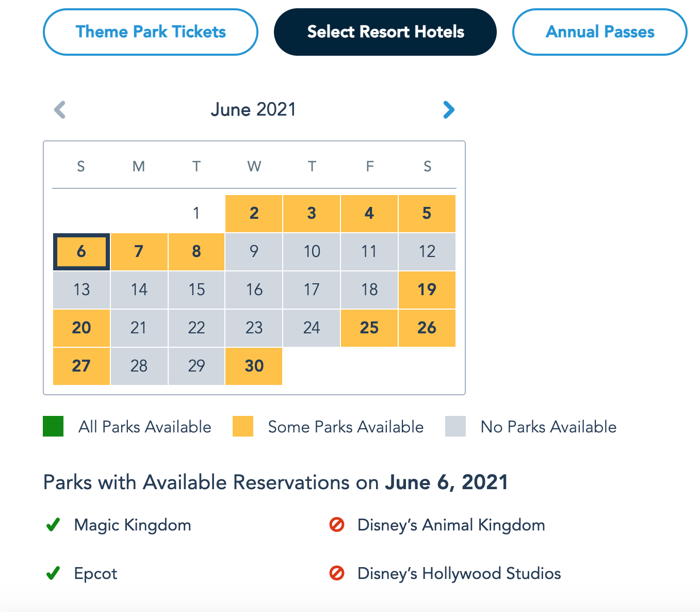The width and height of the screenshot is (700, 612).
Task: Select June 1 on the calendar
Action: click(x=197, y=214)
